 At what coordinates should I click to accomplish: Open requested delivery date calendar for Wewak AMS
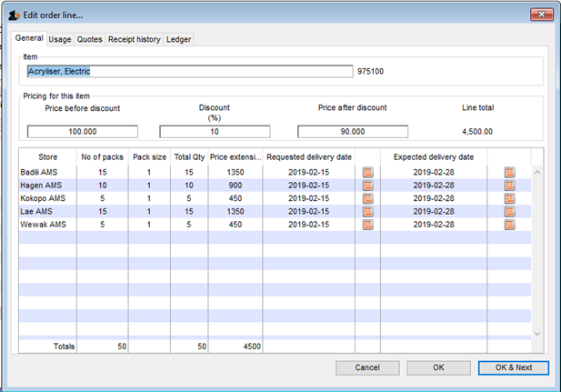(367, 225)
